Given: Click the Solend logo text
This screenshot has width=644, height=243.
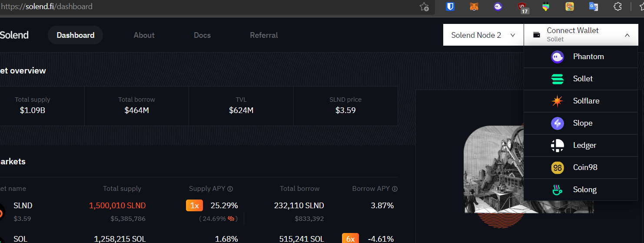Looking at the screenshot, I should click(x=14, y=35).
